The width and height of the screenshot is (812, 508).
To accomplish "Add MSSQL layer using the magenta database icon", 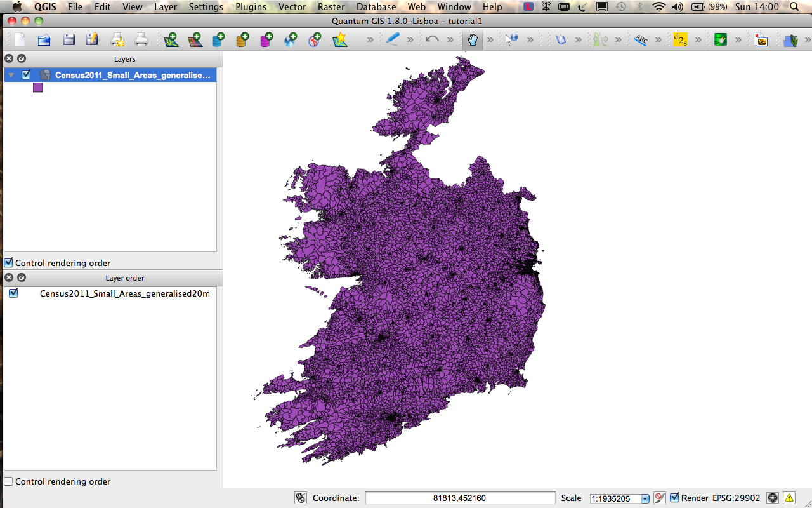I will tap(266, 40).
